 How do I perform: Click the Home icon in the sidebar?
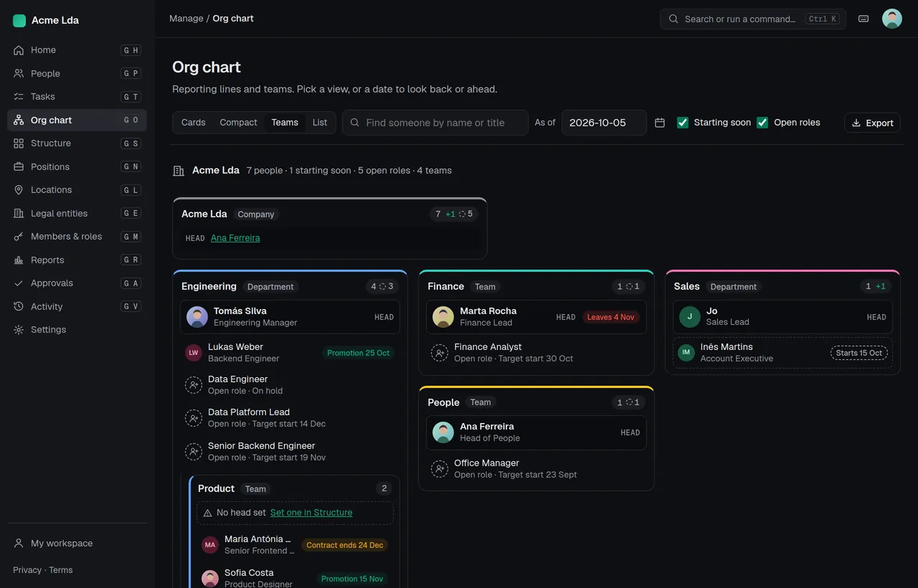pyautogui.click(x=19, y=50)
